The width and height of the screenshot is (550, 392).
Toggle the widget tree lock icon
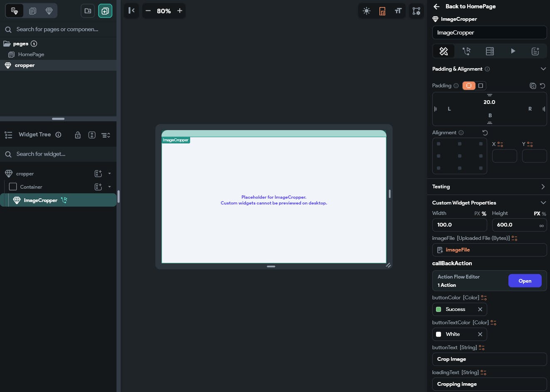click(78, 135)
